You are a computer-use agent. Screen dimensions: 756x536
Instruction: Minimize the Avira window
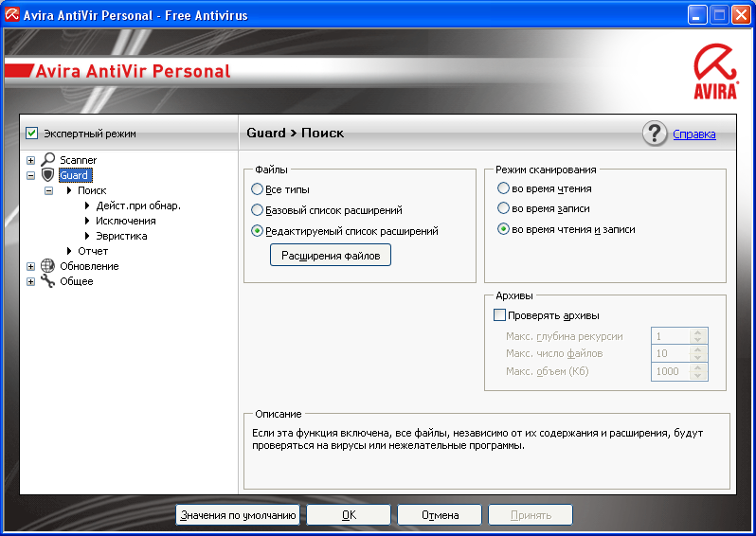click(696, 15)
